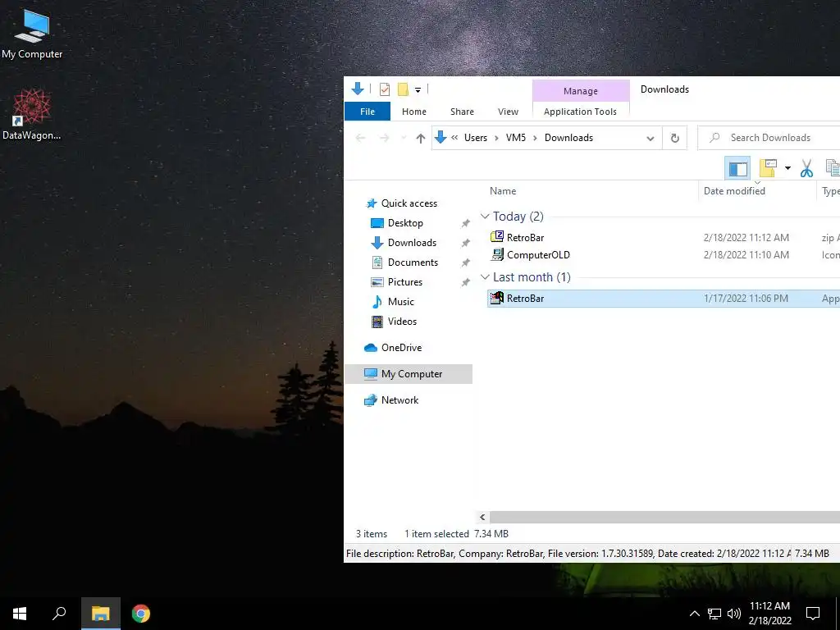This screenshot has height=630, width=840.
Task: Open My Computer desktop shortcut
Action: pos(32,34)
